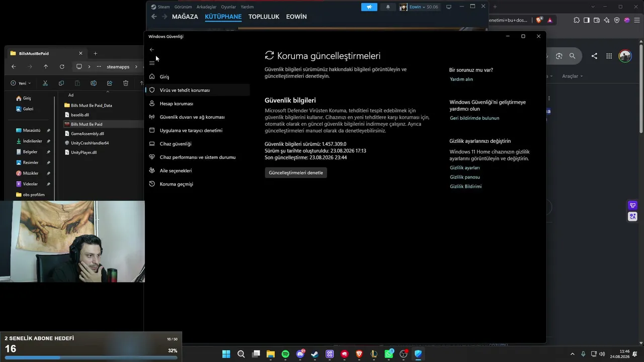Click Güncelleştirmeleri denetle button
Screen dimensions: 644x362
[296, 172]
